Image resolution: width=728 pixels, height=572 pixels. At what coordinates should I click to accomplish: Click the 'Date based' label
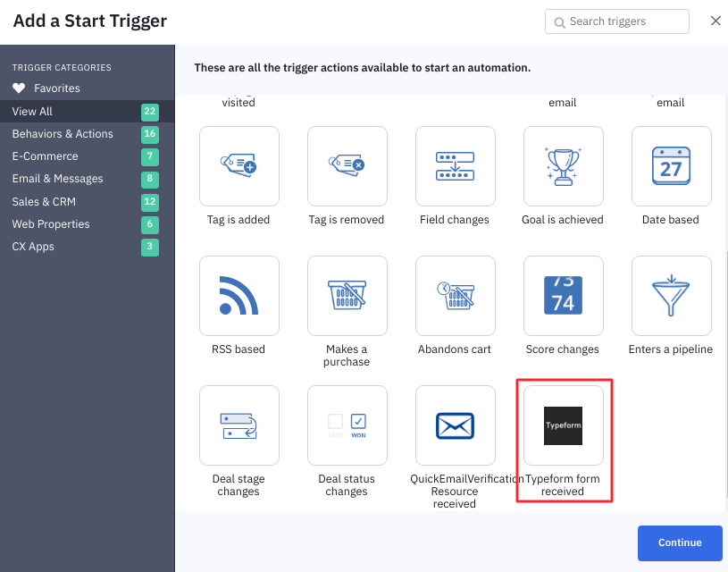671,220
